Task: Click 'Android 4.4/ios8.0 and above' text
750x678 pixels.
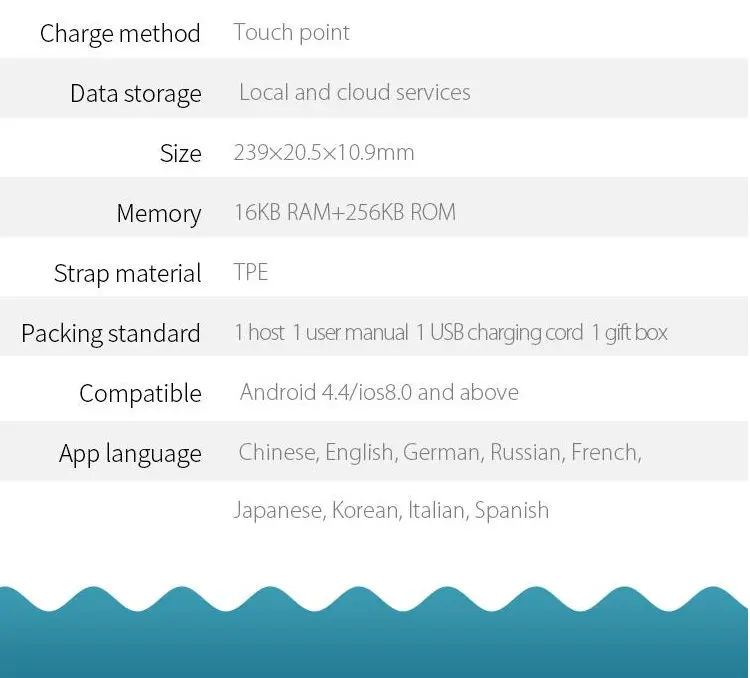Action: [379, 392]
